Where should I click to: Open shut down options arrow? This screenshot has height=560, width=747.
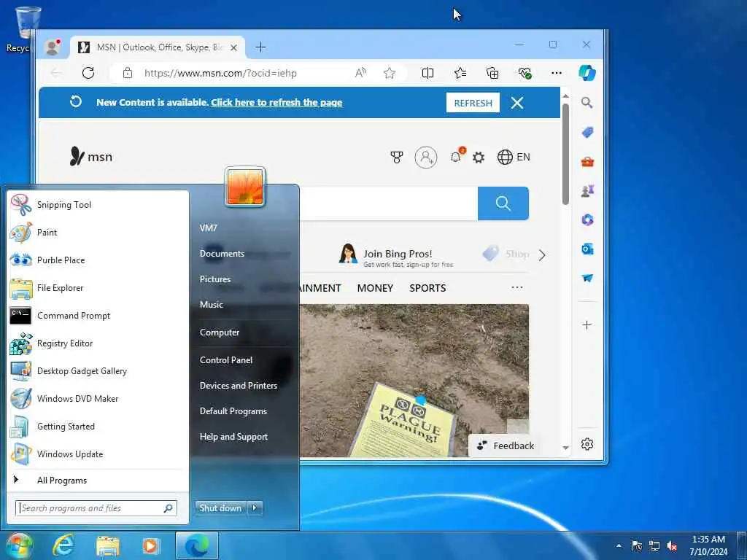(x=255, y=508)
